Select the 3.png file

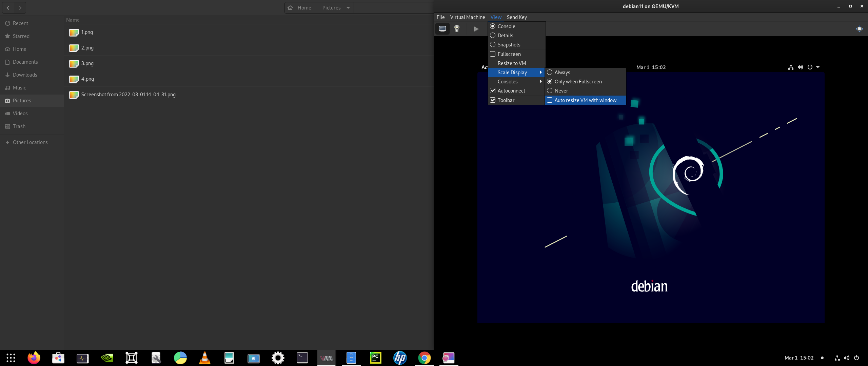tap(87, 63)
